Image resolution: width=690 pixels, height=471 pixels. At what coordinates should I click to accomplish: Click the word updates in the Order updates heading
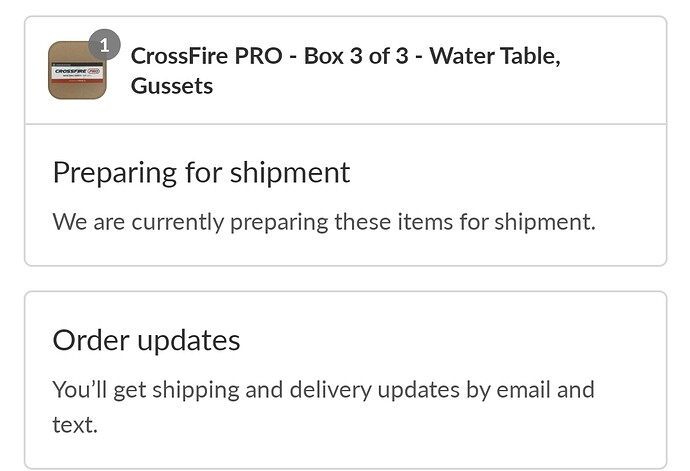click(189, 342)
